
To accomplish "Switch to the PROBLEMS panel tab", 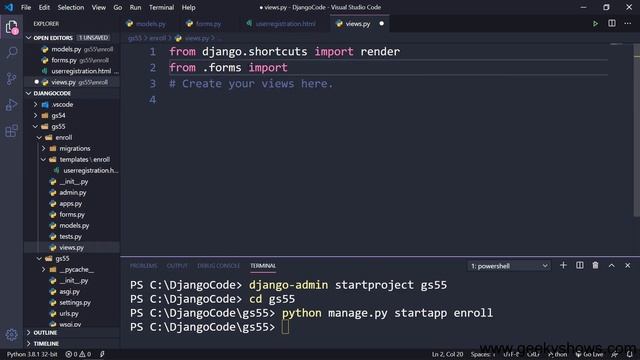I will tap(143, 266).
